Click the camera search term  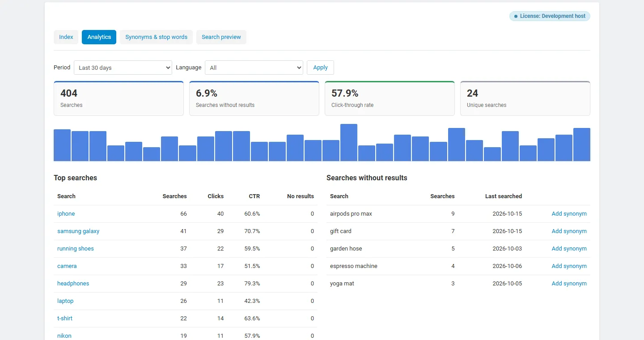coord(67,266)
